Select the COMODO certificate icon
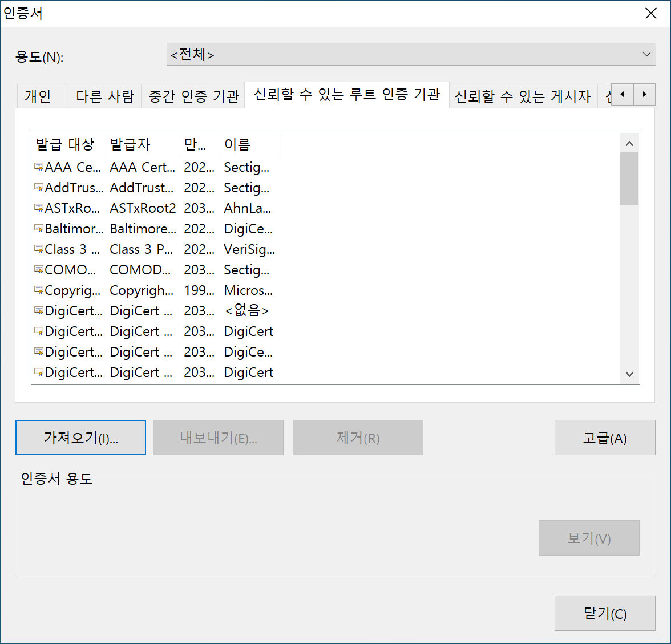The image size is (671, 644). 39,270
